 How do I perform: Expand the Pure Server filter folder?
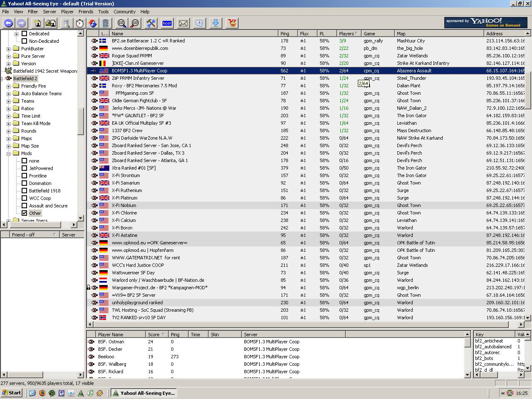coord(9,56)
